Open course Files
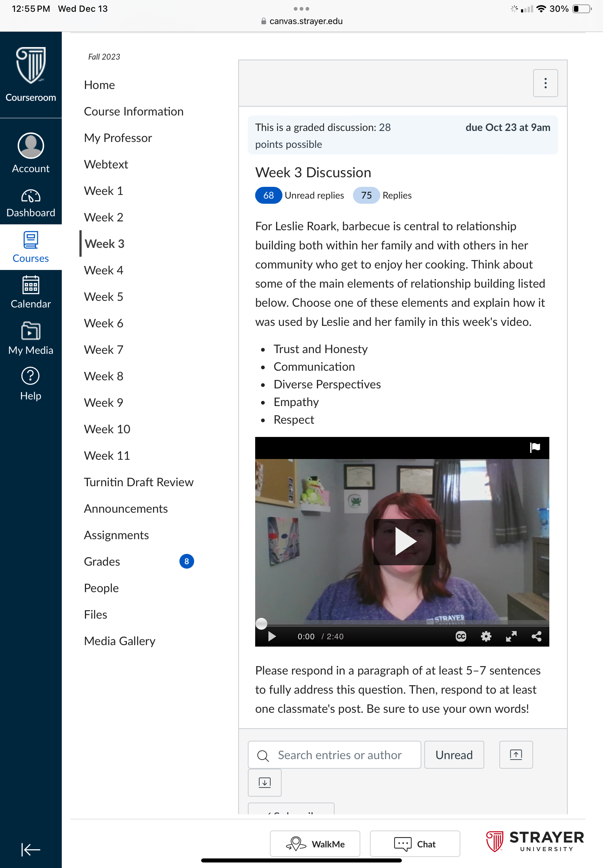The image size is (603, 868). click(x=96, y=615)
